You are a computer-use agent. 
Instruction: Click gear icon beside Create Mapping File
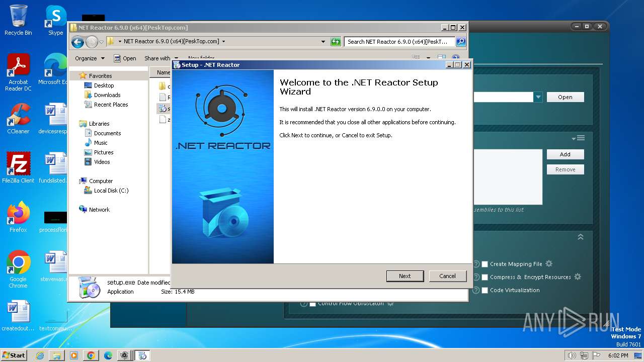click(549, 263)
